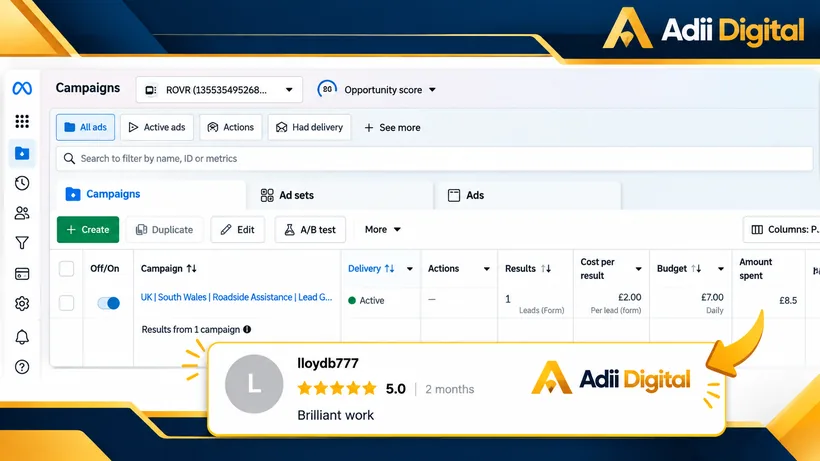Sort by Results column arrows
Screen dimensions: 820x461
click(x=546, y=268)
